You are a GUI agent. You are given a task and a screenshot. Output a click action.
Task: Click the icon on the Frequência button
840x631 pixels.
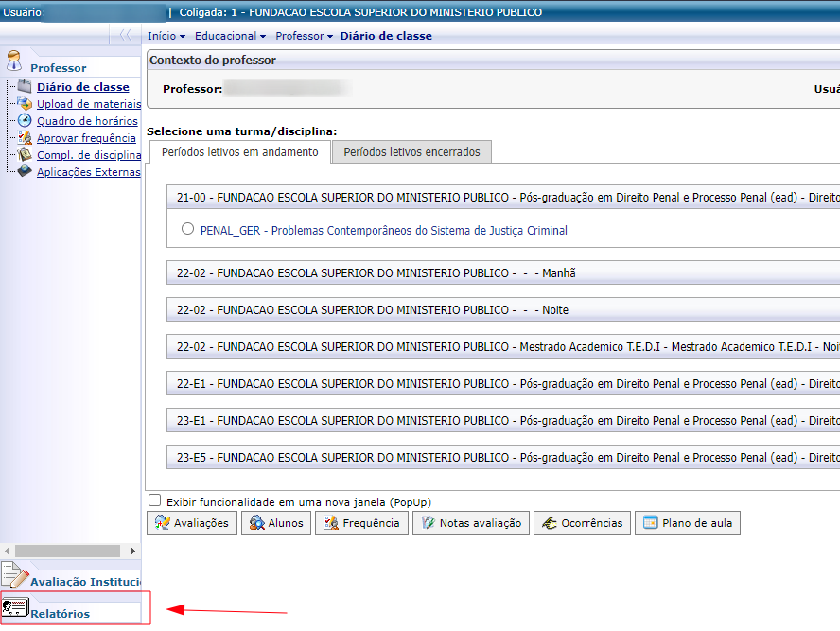click(332, 523)
